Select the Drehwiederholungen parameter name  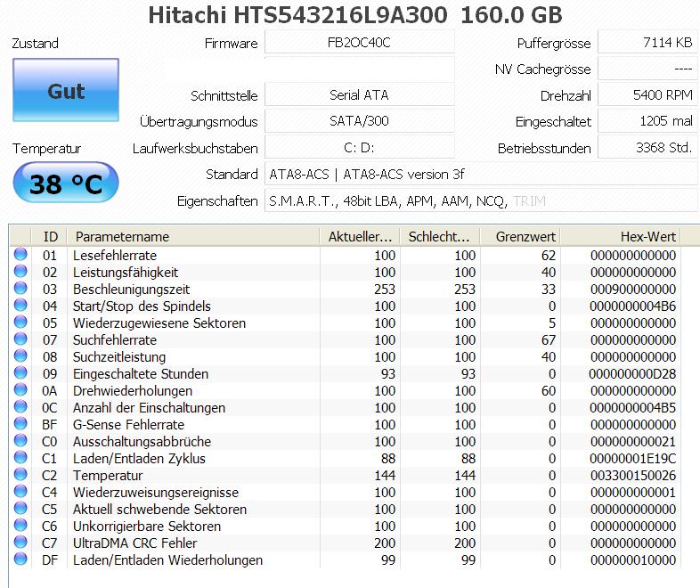coord(133,391)
